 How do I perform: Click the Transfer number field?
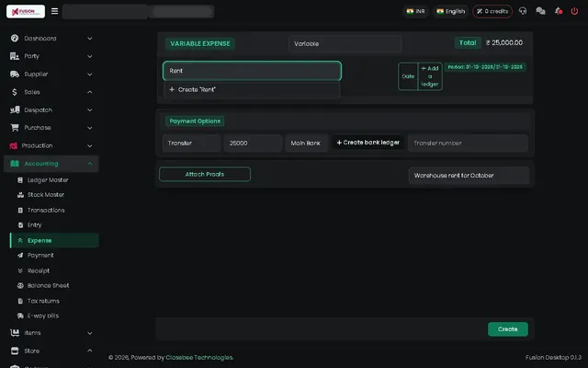click(468, 144)
